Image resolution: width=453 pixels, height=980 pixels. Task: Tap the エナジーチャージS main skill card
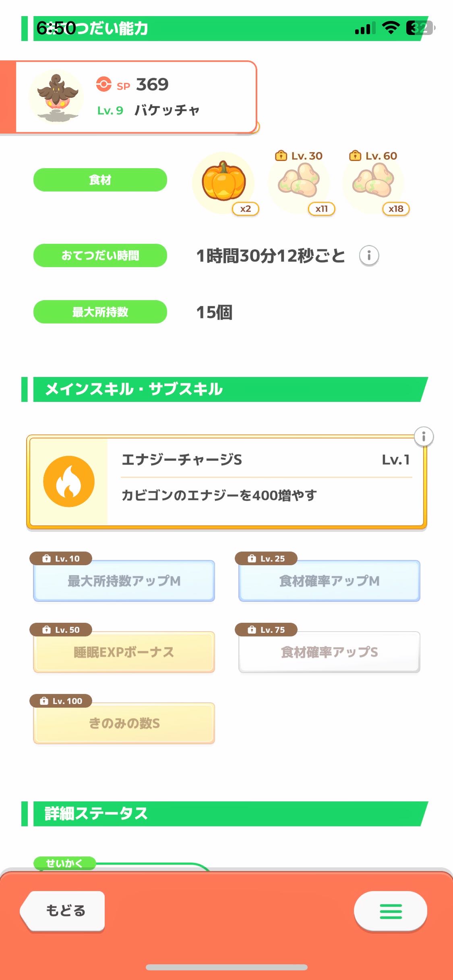click(266, 481)
